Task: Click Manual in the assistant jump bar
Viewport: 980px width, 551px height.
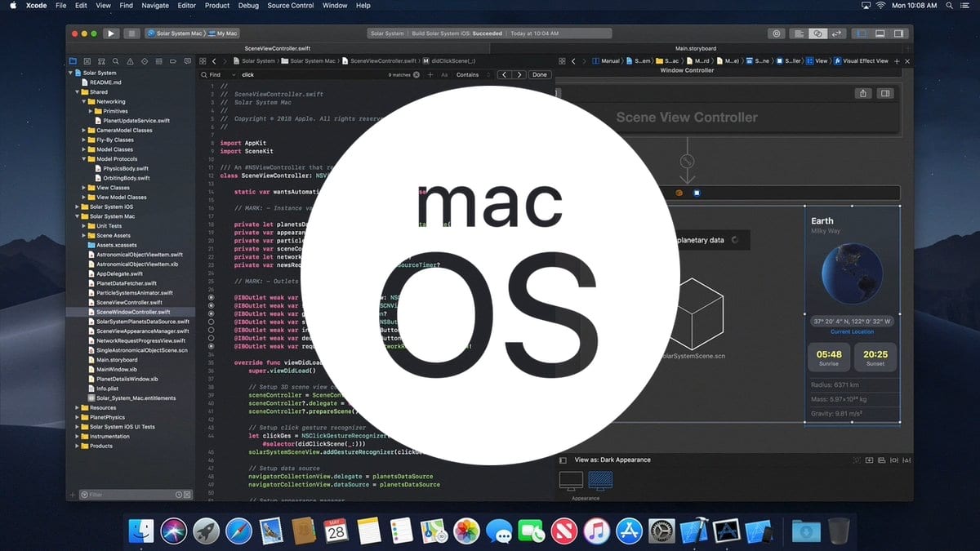Action: click(607, 61)
